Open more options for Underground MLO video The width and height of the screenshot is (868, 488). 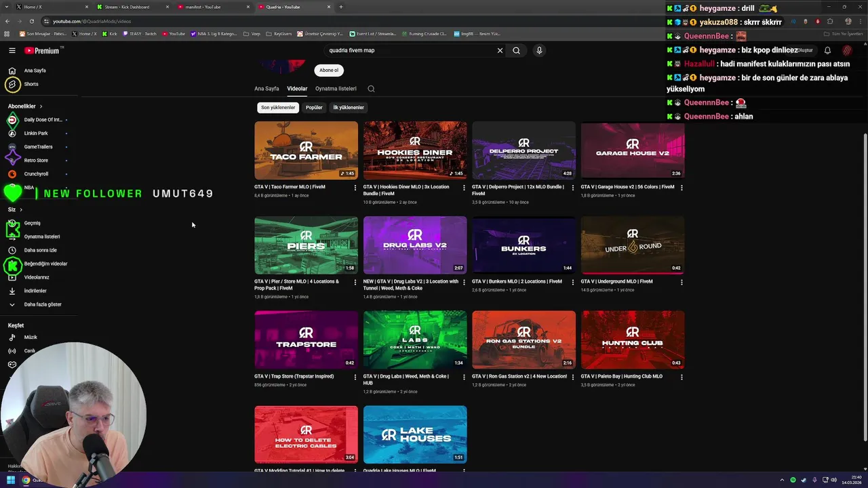tap(682, 282)
